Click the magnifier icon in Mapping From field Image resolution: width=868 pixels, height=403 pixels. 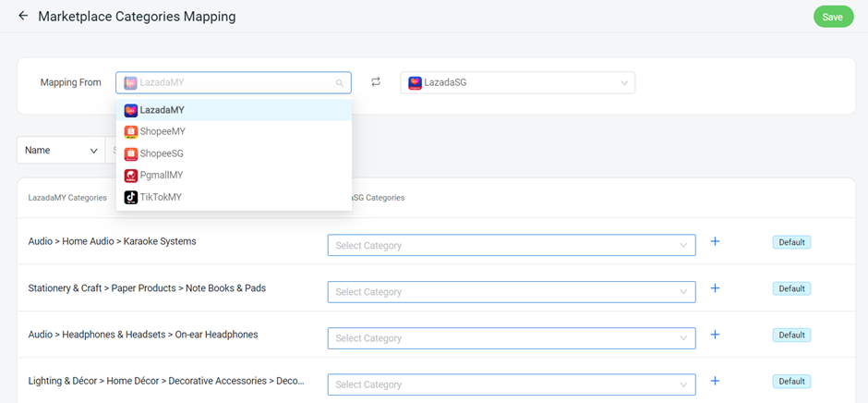coord(339,83)
